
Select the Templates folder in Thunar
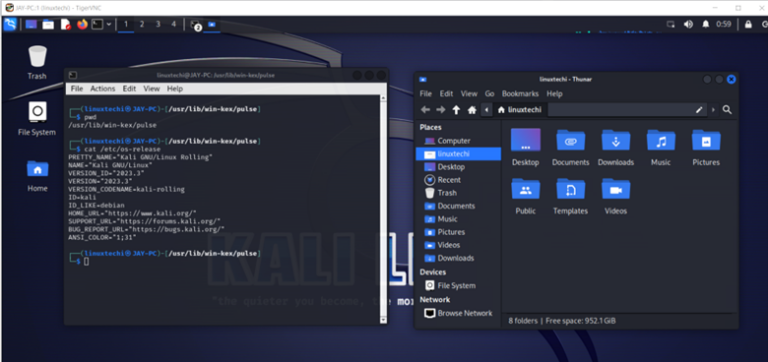[x=571, y=196]
